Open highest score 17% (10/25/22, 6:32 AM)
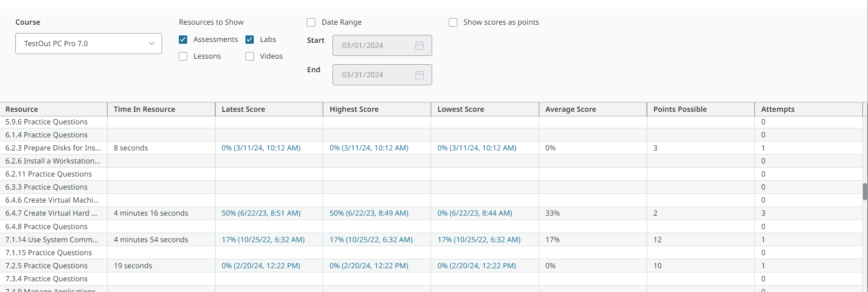Image resolution: width=868 pixels, height=292 pixels. [x=371, y=240]
